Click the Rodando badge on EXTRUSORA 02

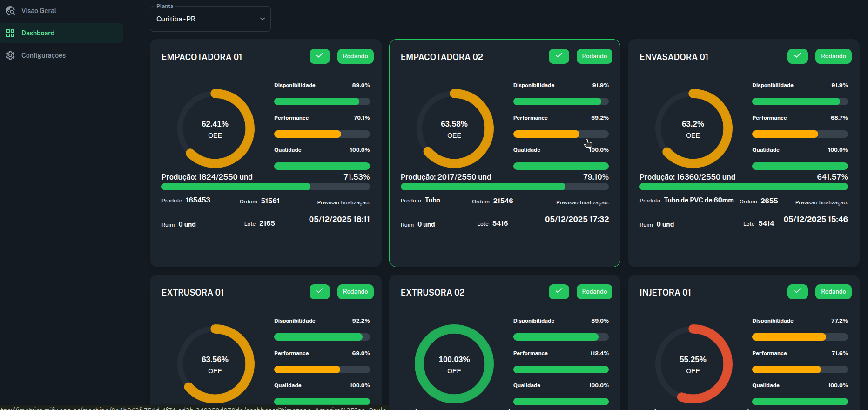click(594, 292)
